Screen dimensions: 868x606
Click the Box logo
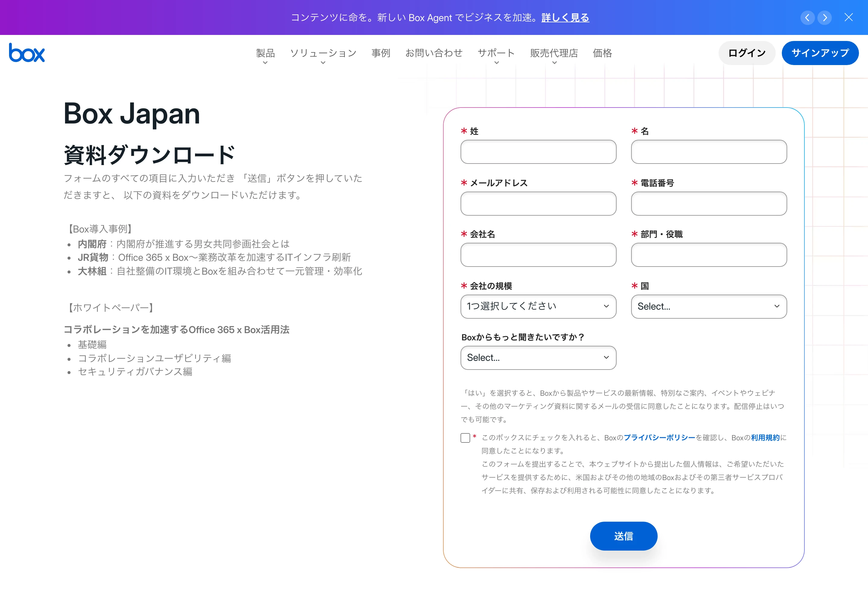click(27, 52)
